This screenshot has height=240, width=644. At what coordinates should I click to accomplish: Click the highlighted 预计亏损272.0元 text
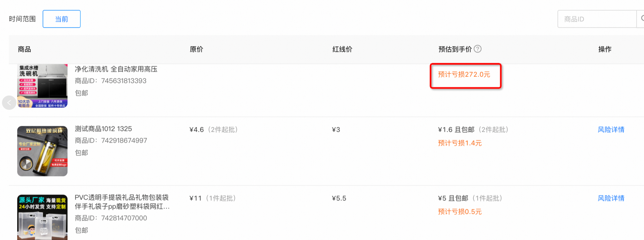coord(464,74)
